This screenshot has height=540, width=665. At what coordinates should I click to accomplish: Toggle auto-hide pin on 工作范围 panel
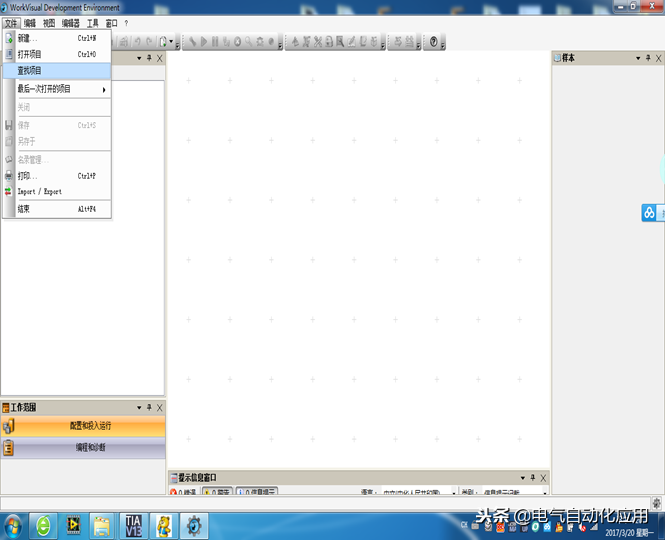pyautogui.click(x=149, y=408)
